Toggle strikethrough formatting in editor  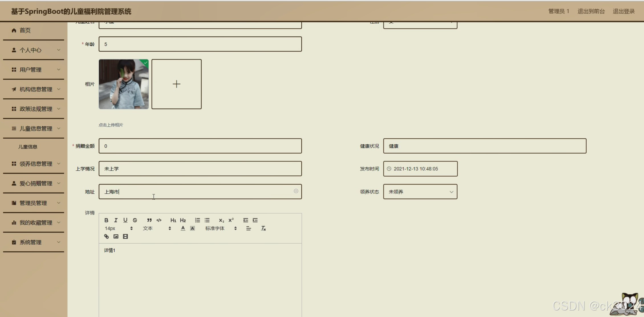tap(135, 220)
